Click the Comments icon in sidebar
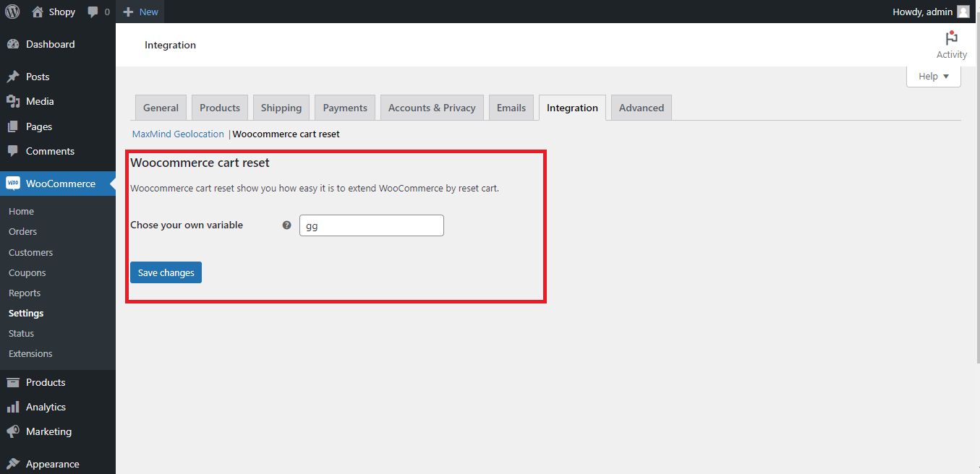This screenshot has width=980, height=474. pyautogui.click(x=13, y=151)
